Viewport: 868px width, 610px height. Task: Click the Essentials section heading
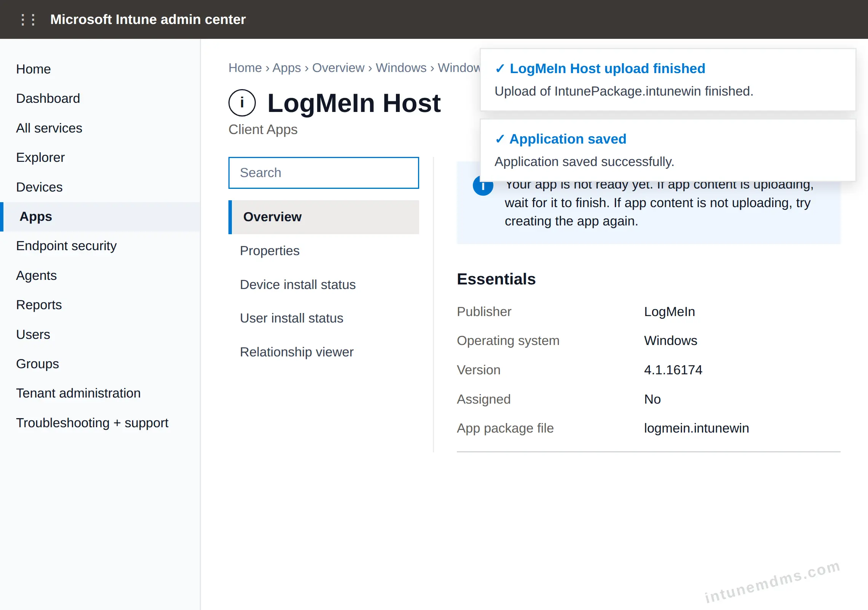point(496,279)
